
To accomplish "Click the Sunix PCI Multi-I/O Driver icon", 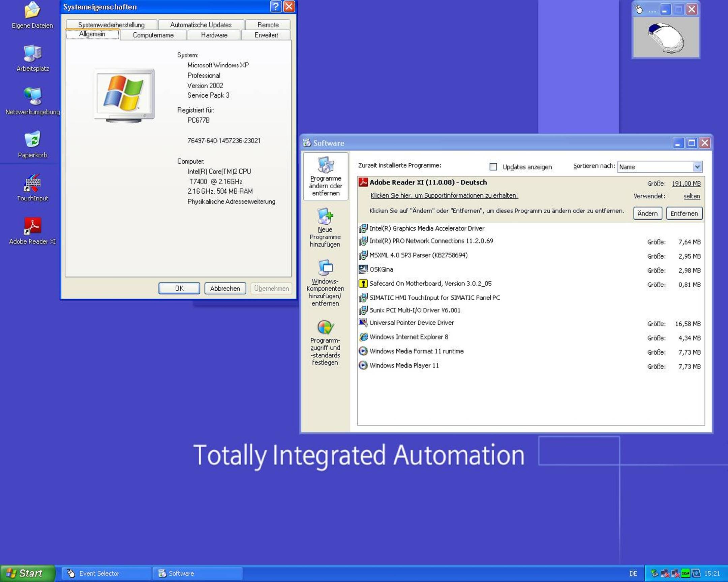I will point(363,310).
